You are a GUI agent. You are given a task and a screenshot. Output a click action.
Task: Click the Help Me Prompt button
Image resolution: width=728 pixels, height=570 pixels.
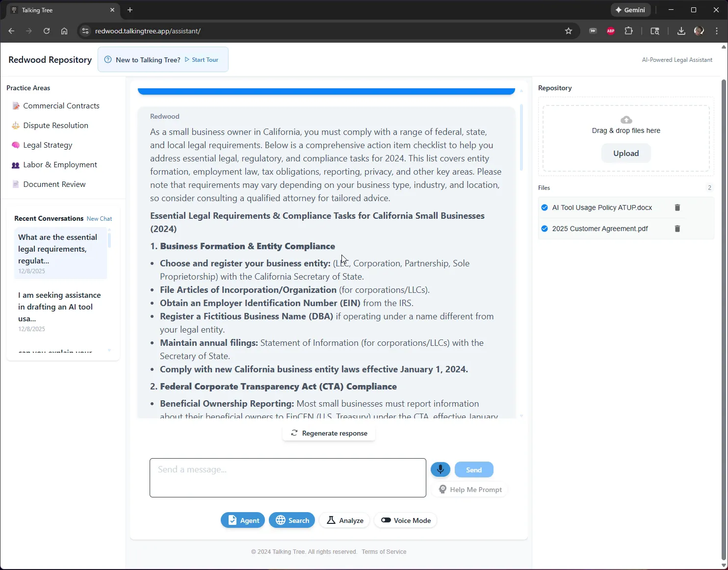(x=470, y=490)
